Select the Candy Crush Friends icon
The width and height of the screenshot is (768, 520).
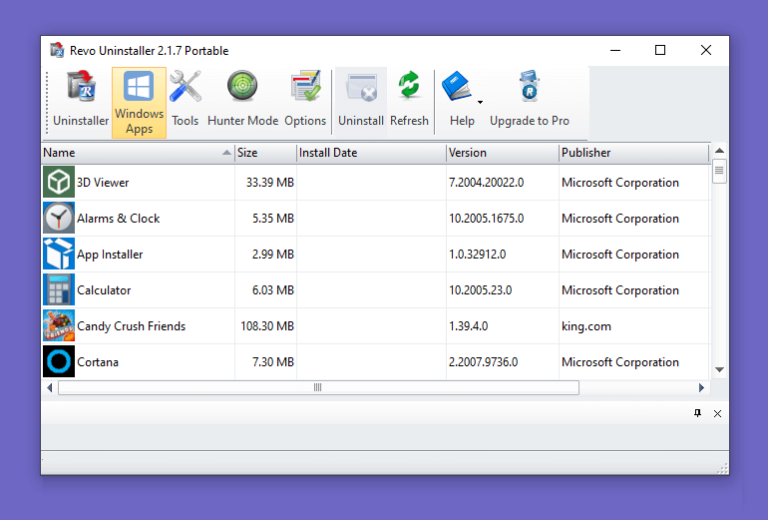(59, 326)
